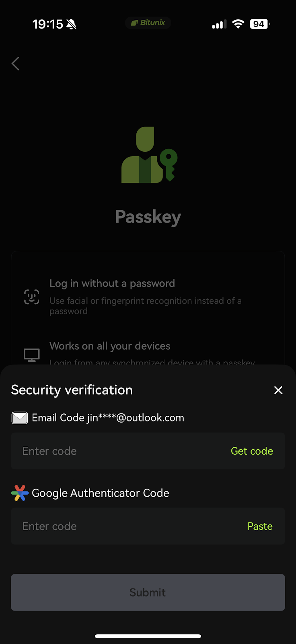Screen dimensions: 296x644
Task: Tap the battery indicator showing 94
Action: 259,24
